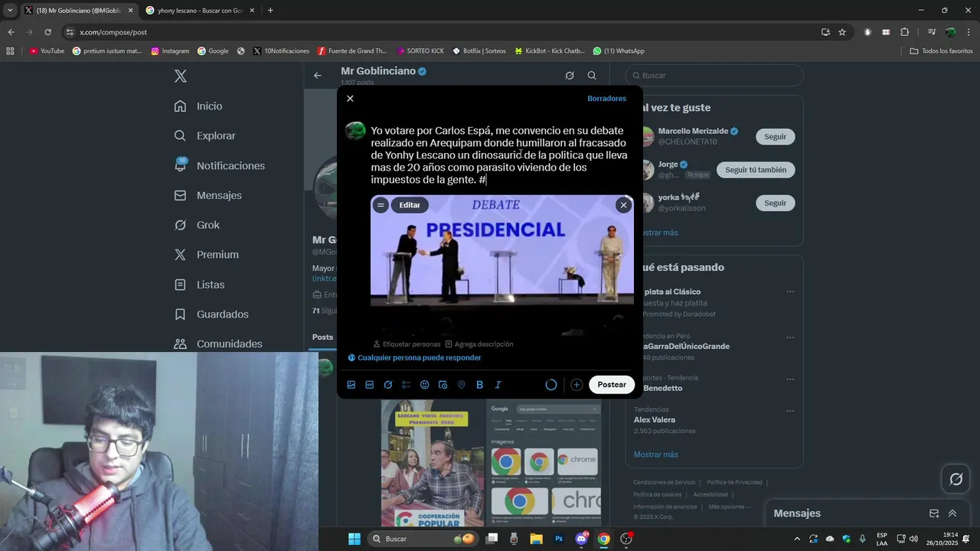Open Cualquier persona puede responder setting
Viewport: 980px width, 551px height.
tap(414, 357)
